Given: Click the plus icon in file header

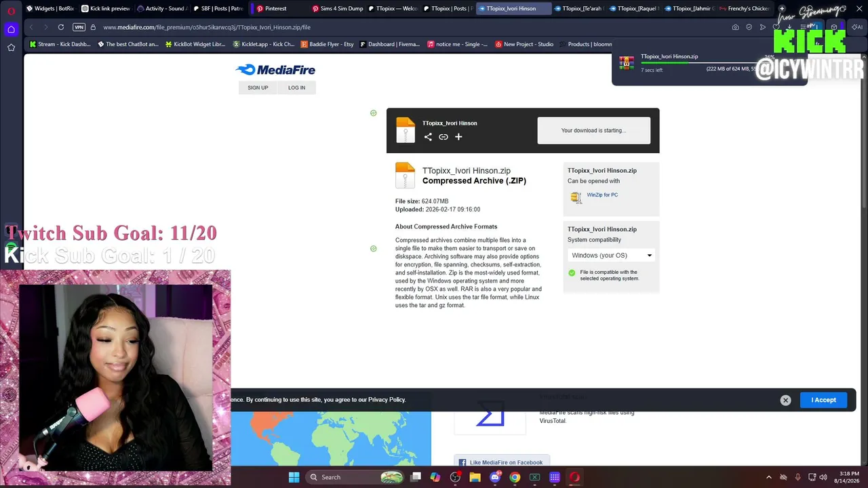Looking at the screenshot, I should 458,137.
